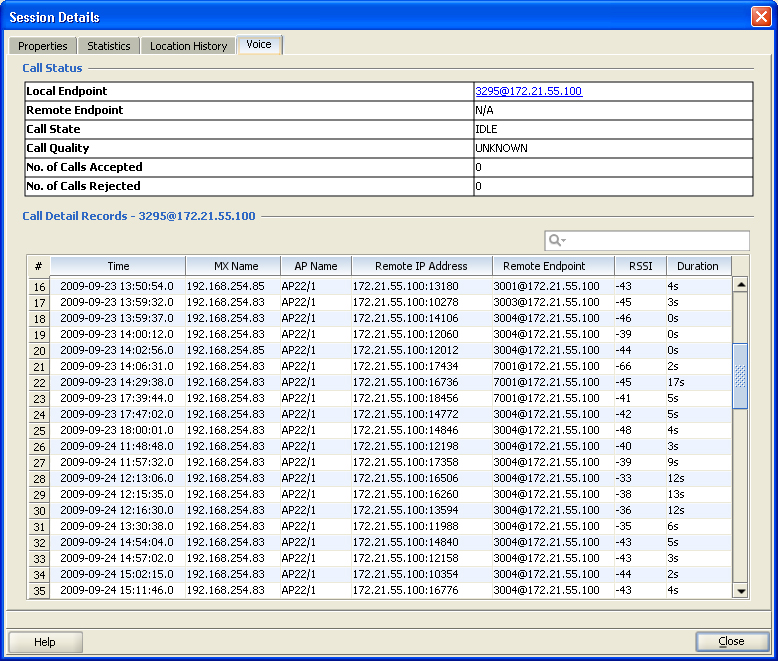Open the Statistics tab
Image resolution: width=778 pixels, height=661 pixels.
pos(108,46)
